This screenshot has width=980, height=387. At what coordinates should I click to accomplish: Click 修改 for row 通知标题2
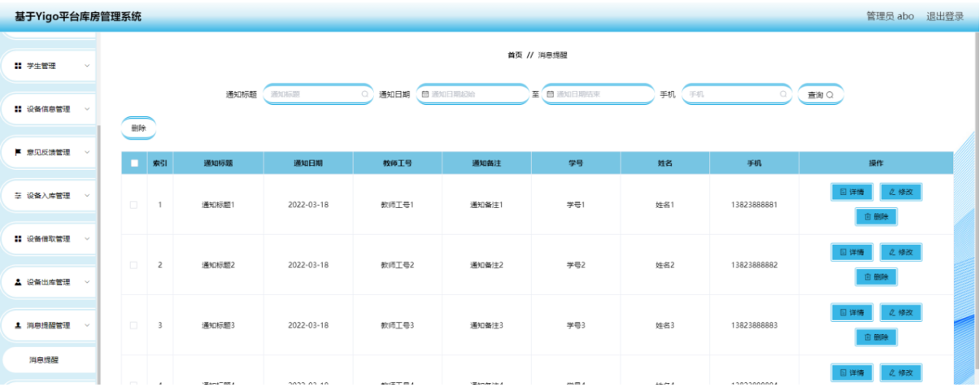pyautogui.click(x=900, y=252)
